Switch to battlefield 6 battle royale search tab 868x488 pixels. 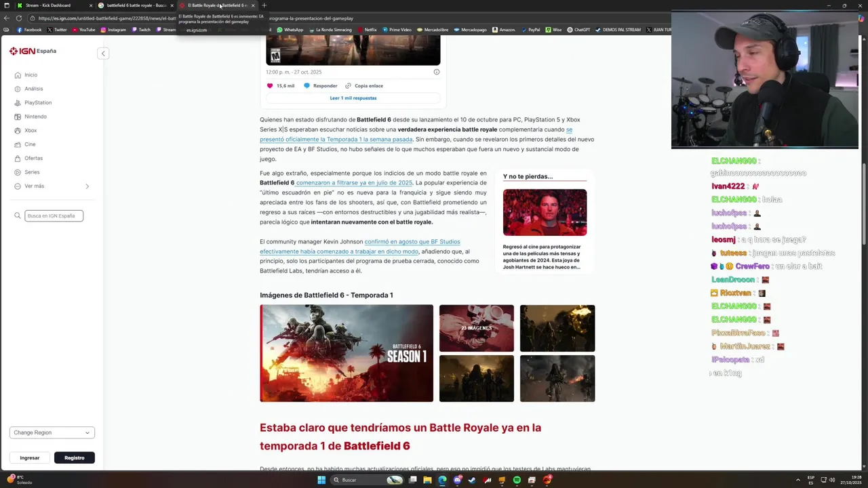pyautogui.click(x=136, y=5)
